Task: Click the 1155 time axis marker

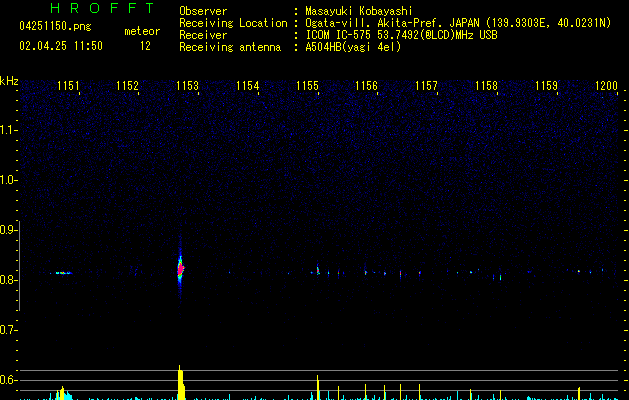Action: click(x=307, y=86)
